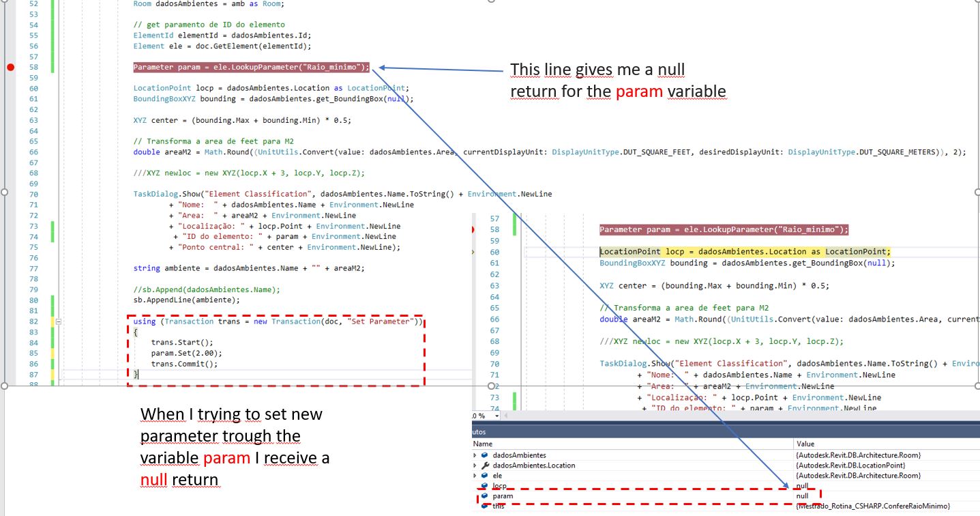Screen dimensions: 980x516
Task: Click the horizontal scrollbar in lower pane
Action: (x=682, y=417)
